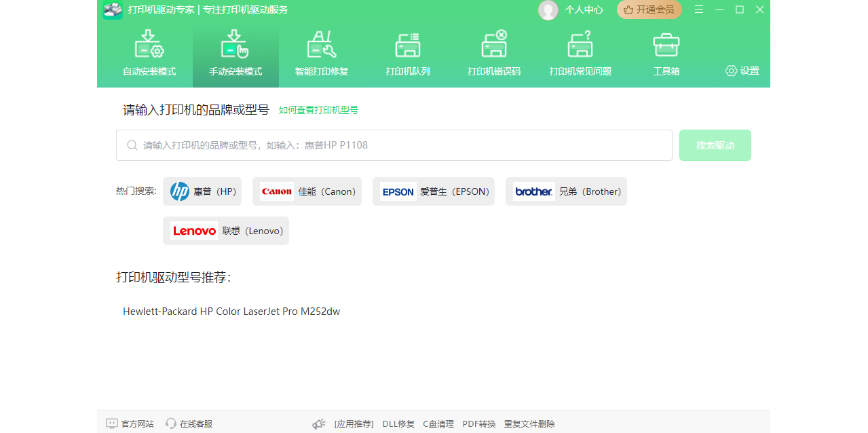This screenshot has width=868, height=433.
Task: Open the 自动安装模式 (auto install) mode
Action: click(149, 53)
